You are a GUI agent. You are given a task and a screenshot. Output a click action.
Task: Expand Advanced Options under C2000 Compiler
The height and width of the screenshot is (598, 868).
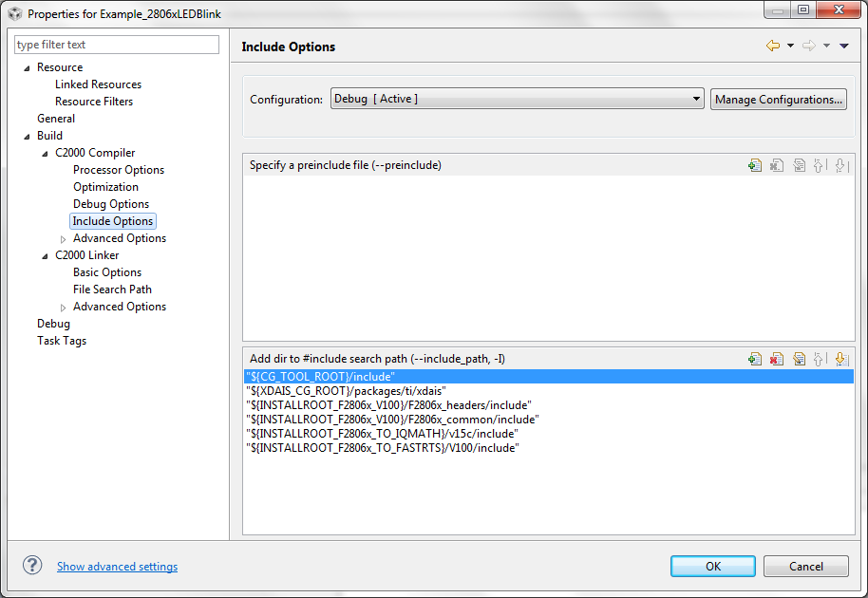coord(63,239)
